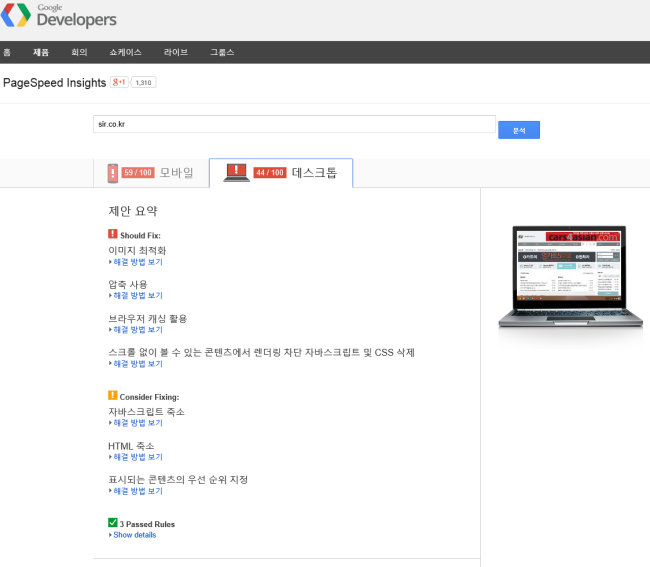Click the URL input field containing sir.co.kr
This screenshot has height=567, width=650.
(x=294, y=125)
